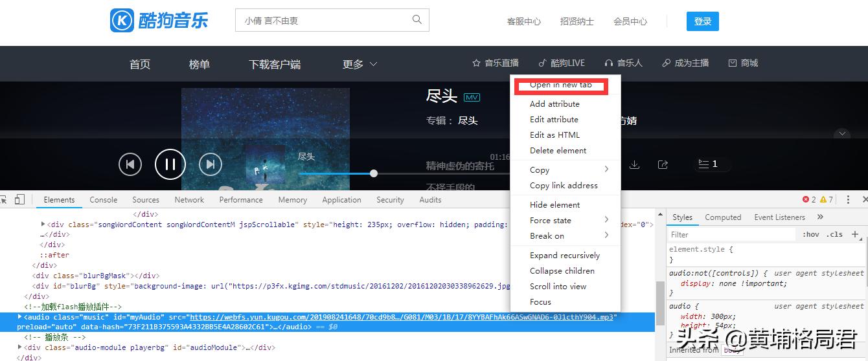Choose Open in new tab menu item
Image resolution: width=868 pixels, height=361 pixels.
(561, 85)
